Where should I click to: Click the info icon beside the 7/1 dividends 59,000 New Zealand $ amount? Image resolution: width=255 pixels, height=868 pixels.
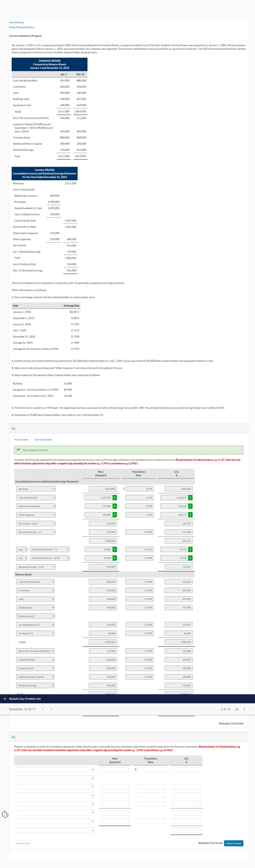[115, 549]
